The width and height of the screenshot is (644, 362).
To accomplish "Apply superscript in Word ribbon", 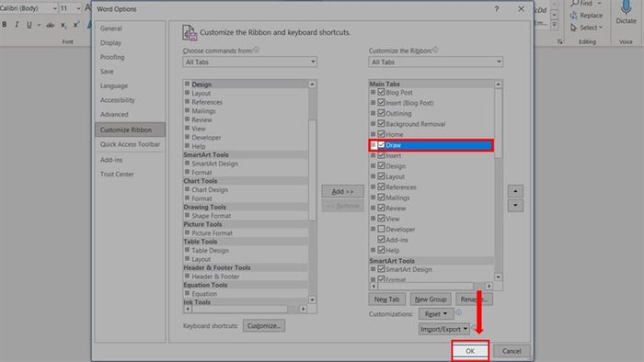I will pos(75,25).
